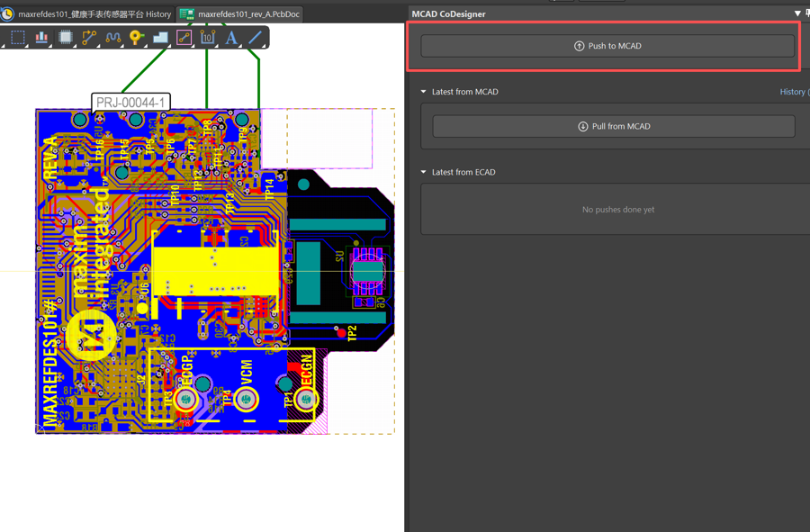Open the Align Objects tool
The height and width of the screenshot is (532, 810).
pyautogui.click(x=41, y=37)
